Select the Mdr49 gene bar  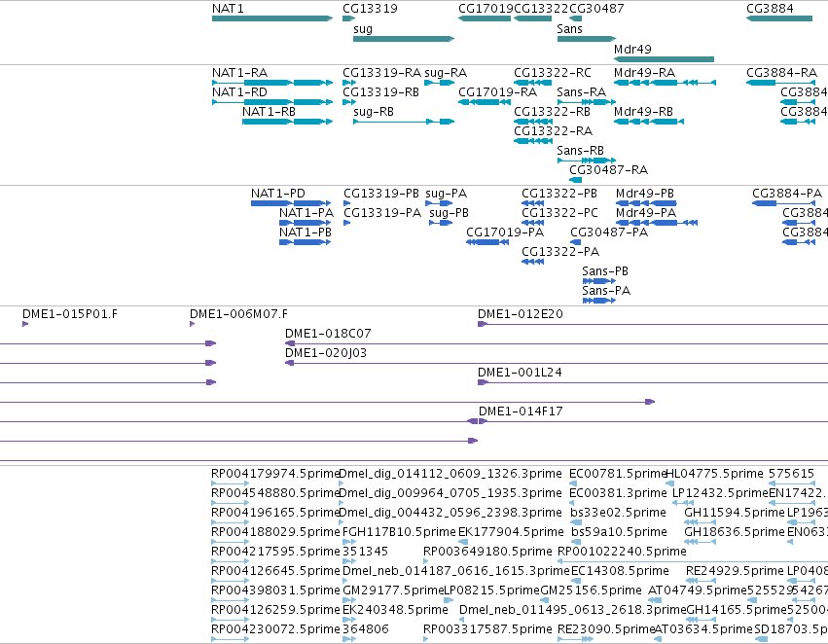tap(664, 59)
